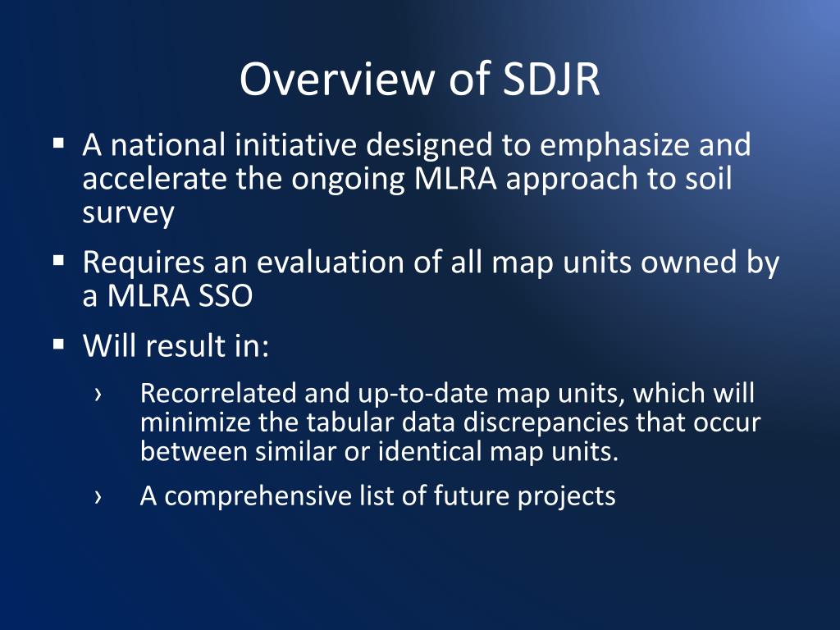The image size is (840, 630).
Task: Click the sub-bullet 'Recorrelated and up-to-date map units'
Action: [x=450, y=422]
